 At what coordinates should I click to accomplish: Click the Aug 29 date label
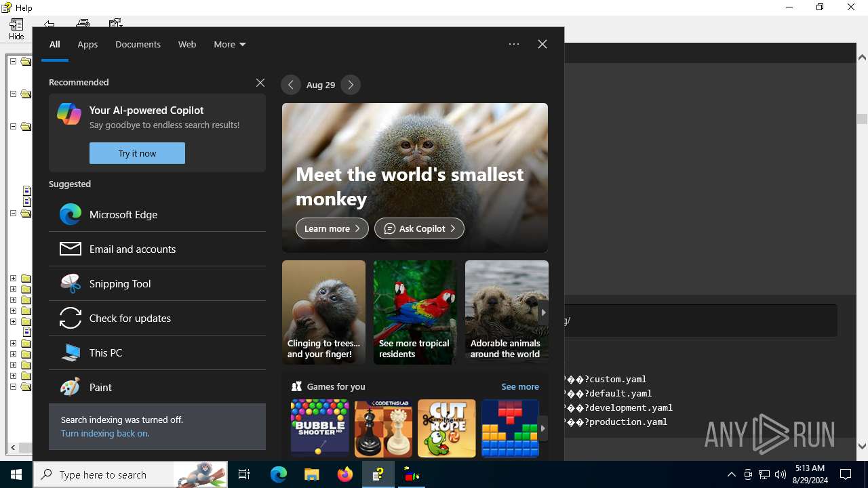pos(321,85)
